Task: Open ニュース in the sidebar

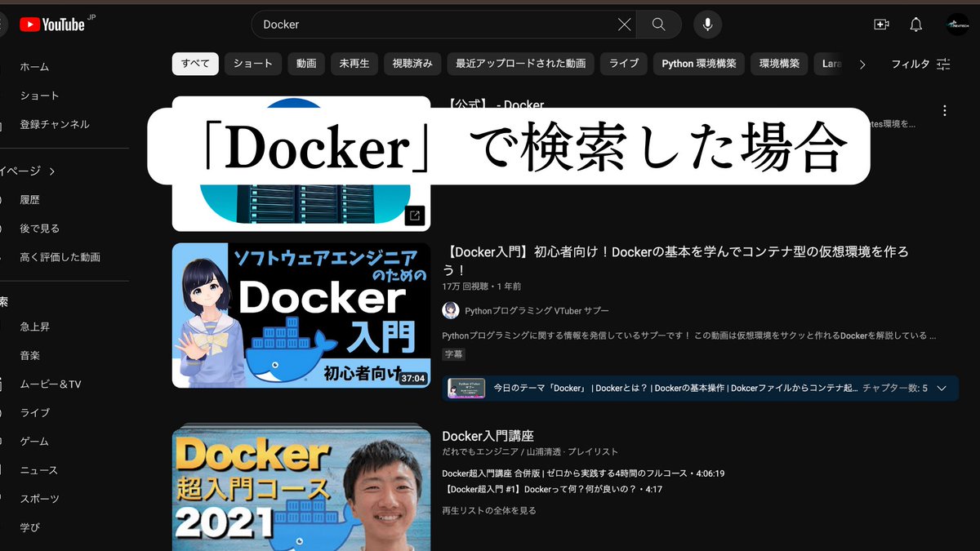Action: (40, 470)
